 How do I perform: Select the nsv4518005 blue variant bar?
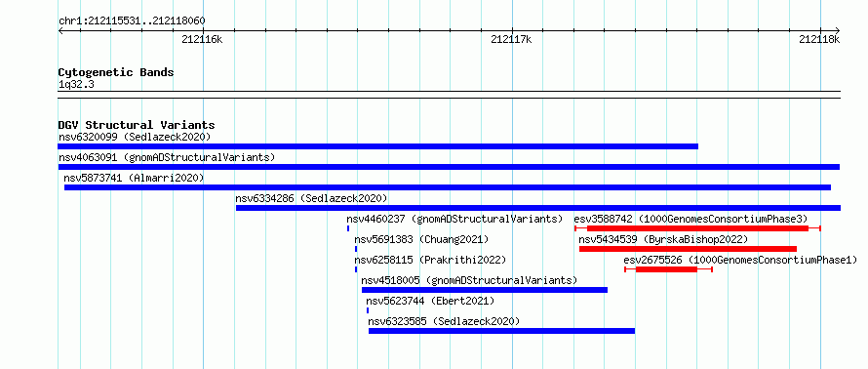click(x=485, y=290)
